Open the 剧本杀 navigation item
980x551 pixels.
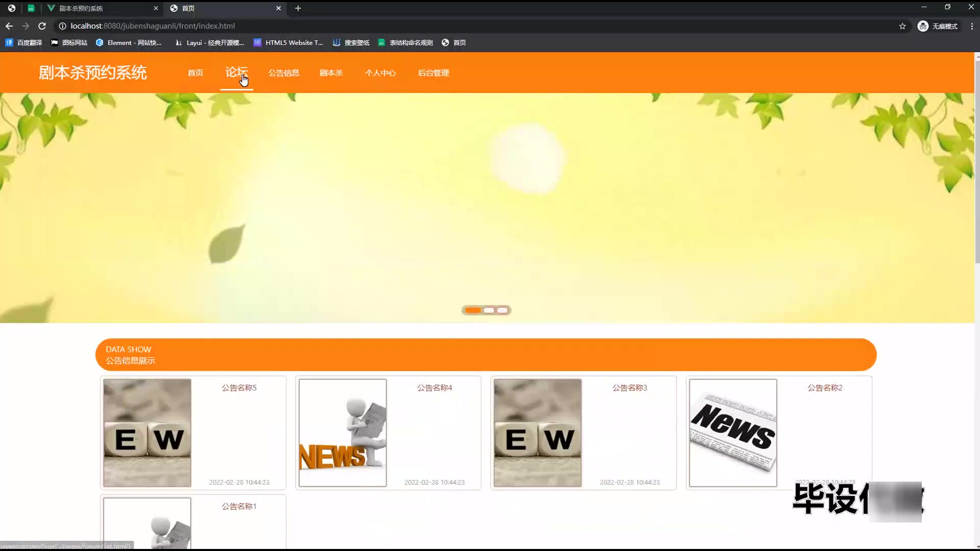(x=331, y=73)
